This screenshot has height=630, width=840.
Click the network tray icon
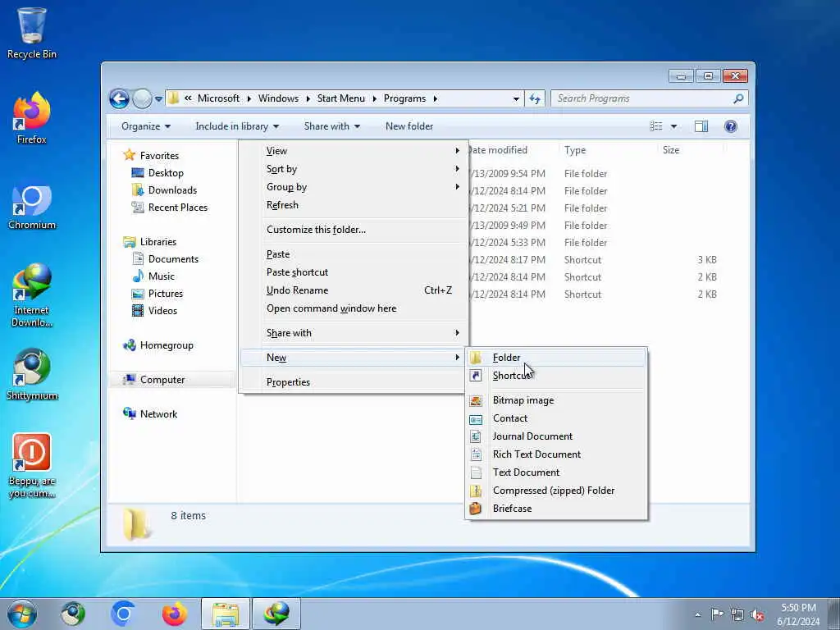click(x=737, y=614)
